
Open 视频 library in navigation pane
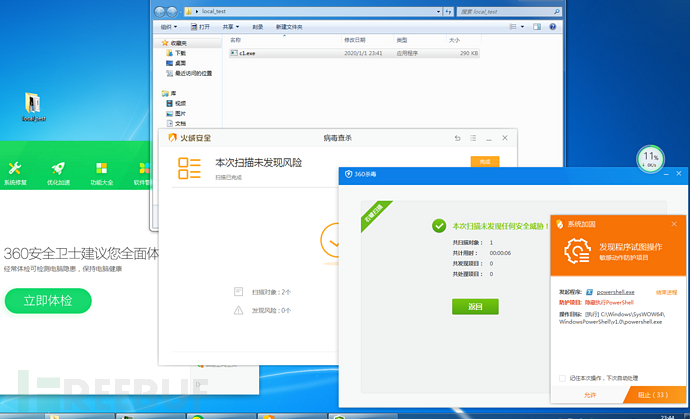pyautogui.click(x=176, y=103)
